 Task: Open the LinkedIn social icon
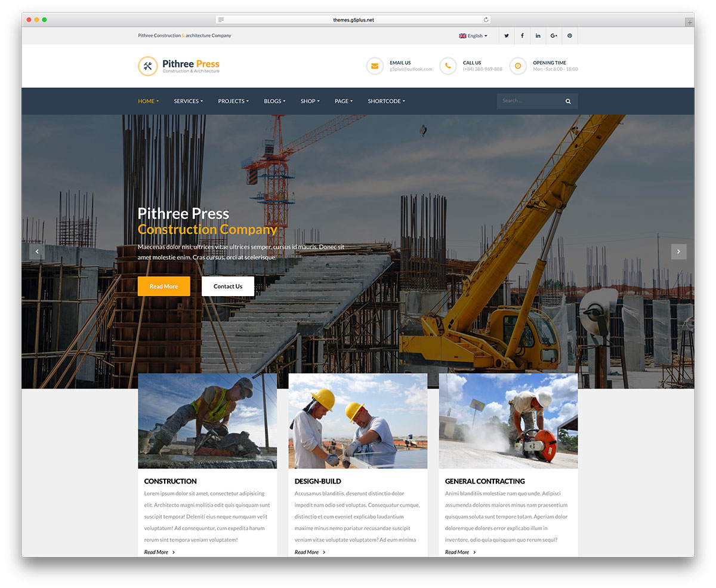coord(538,36)
